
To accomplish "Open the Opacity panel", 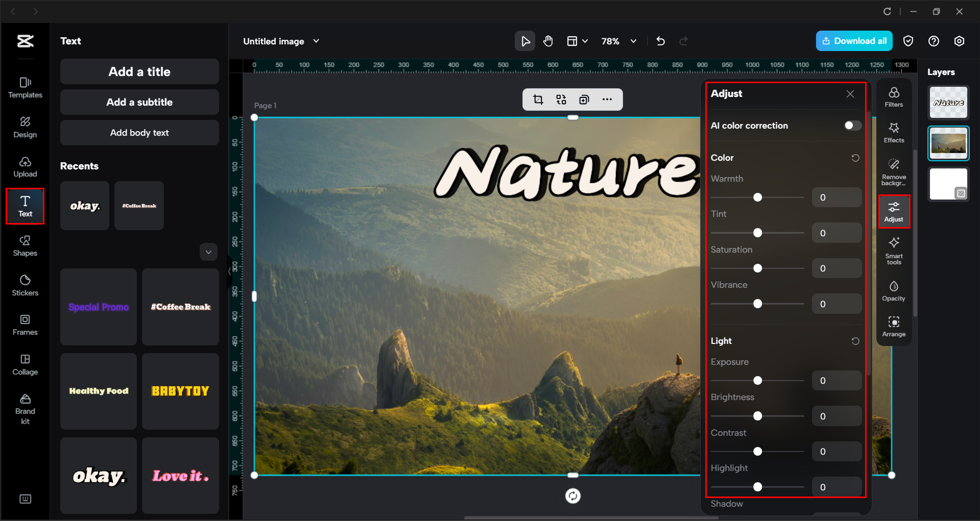I will [894, 290].
